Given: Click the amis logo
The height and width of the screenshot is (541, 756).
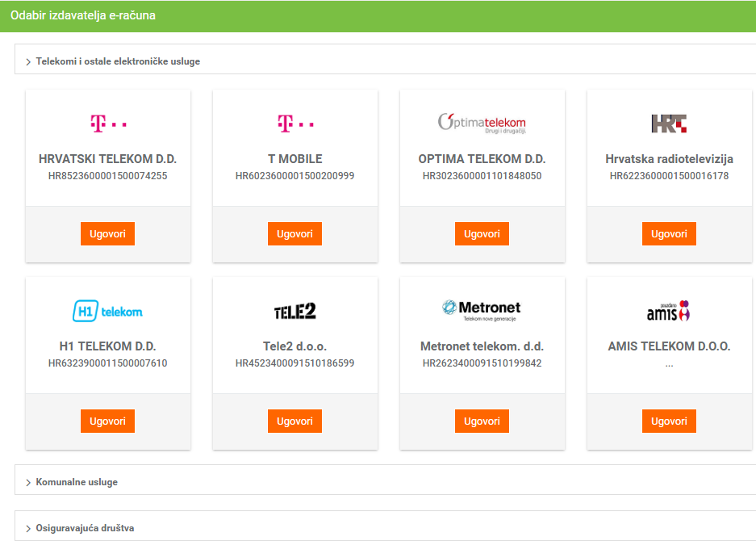Looking at the screenshot, I should coord(669,311).
